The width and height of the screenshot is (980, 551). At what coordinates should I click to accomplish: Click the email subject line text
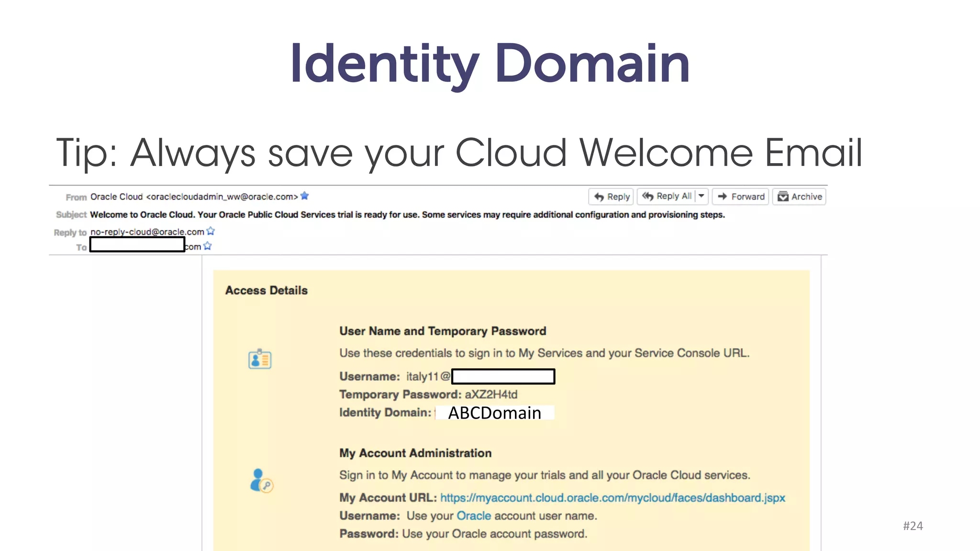click(407, 215)
